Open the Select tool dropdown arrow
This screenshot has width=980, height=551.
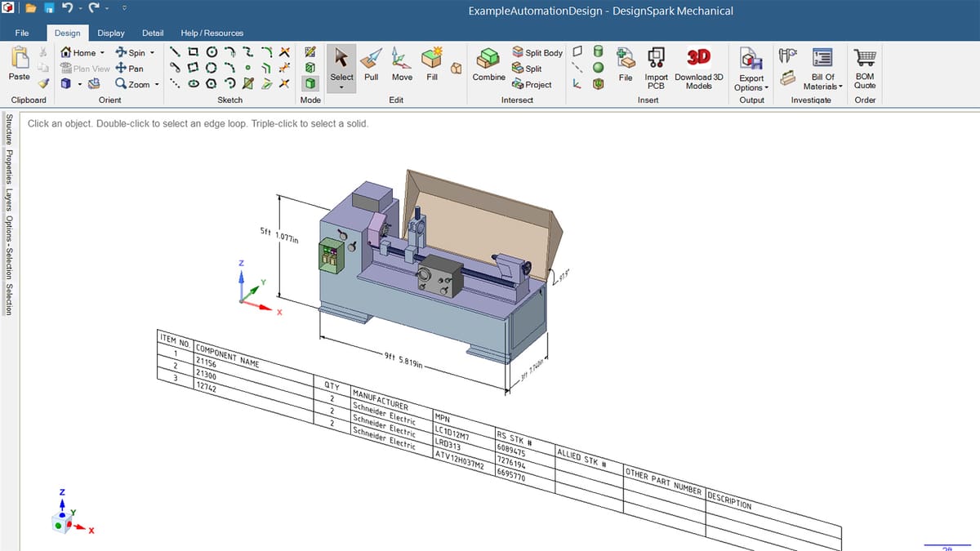[x=341, y=87]
